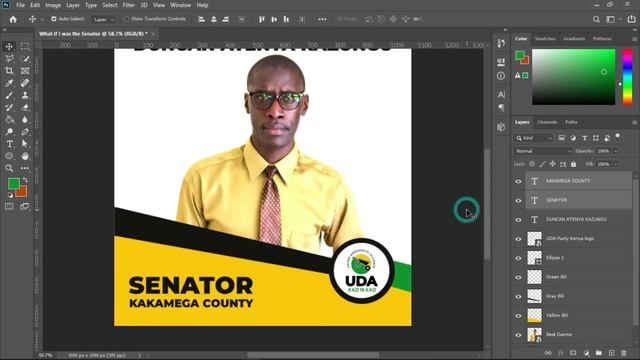Viewport: 640px width, 360px height.
Task: Open the Image menu
Action: pos(53,5)
